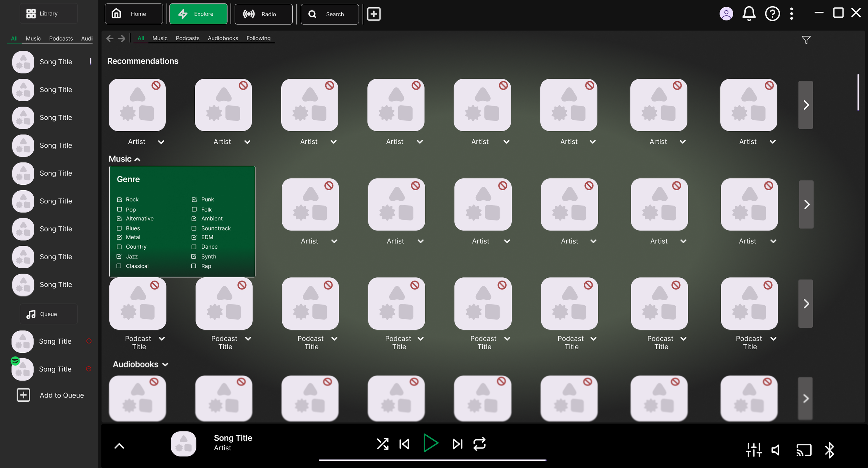Open notifications bell icon

point(749,14)
